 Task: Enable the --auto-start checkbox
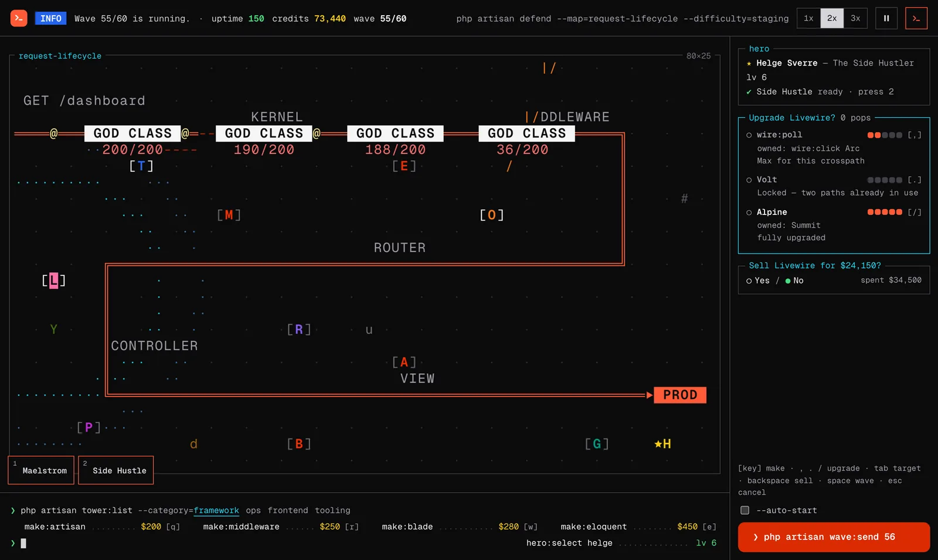[745, 510]
